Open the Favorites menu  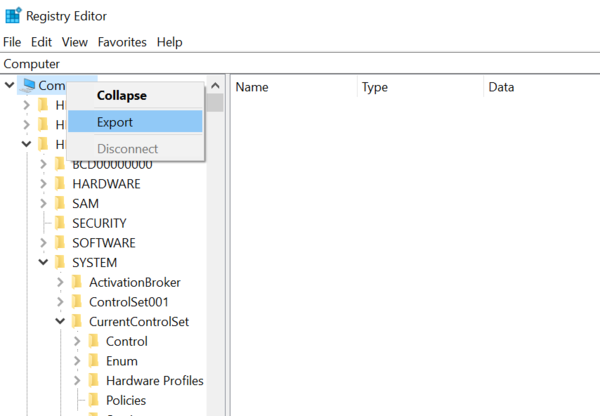(x=122, y=42)
